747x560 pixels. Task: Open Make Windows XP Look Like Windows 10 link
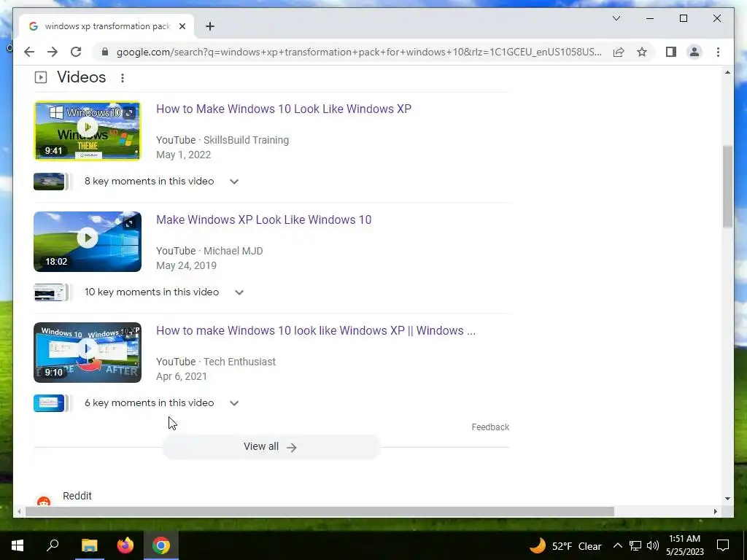[263, 219]
